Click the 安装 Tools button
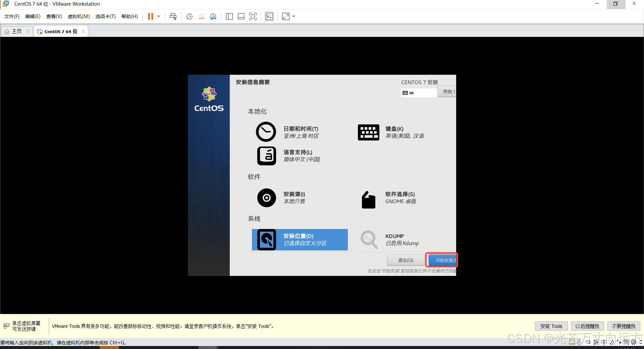This screenshot has width=644, height=349. pyautogui.click(x=551, y=326)
